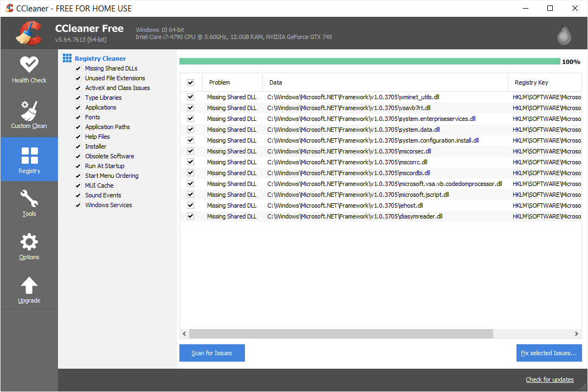Image resolution: width=588 pixels, height=392 pixels.
Task: Sort by the Data column header
Action: pyautogui.click(x=385, y=82)
